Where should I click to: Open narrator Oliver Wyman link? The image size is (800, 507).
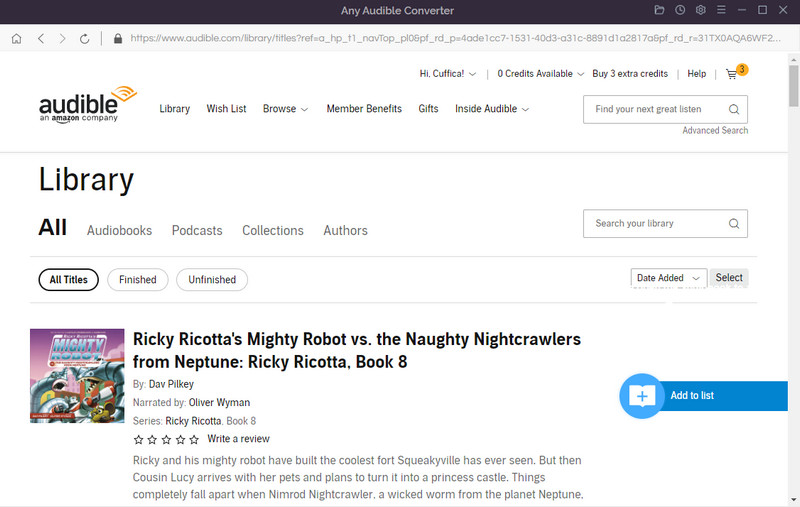(219, 402)
